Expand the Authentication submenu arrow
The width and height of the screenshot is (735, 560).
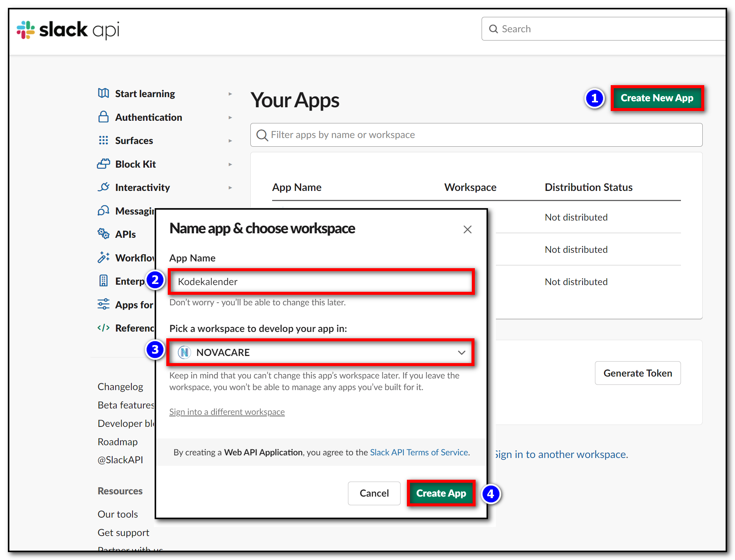pos(230,117)
